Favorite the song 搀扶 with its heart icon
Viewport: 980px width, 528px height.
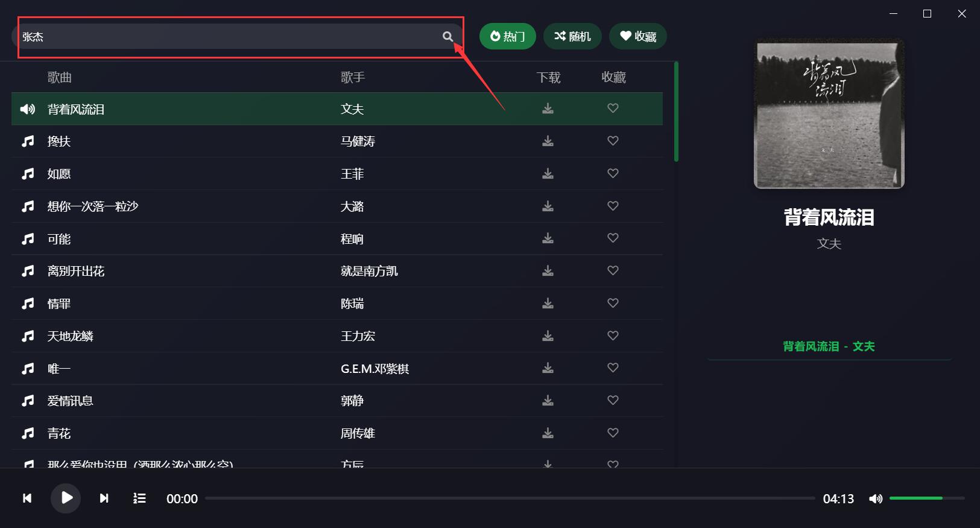tap(613, 141)
